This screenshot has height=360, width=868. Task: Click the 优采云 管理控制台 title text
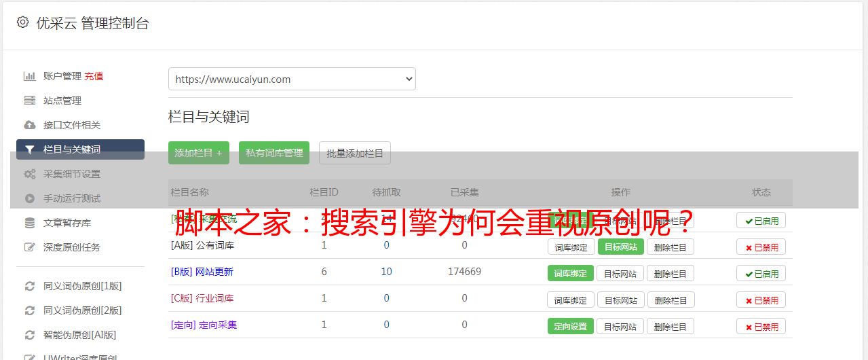92,23
